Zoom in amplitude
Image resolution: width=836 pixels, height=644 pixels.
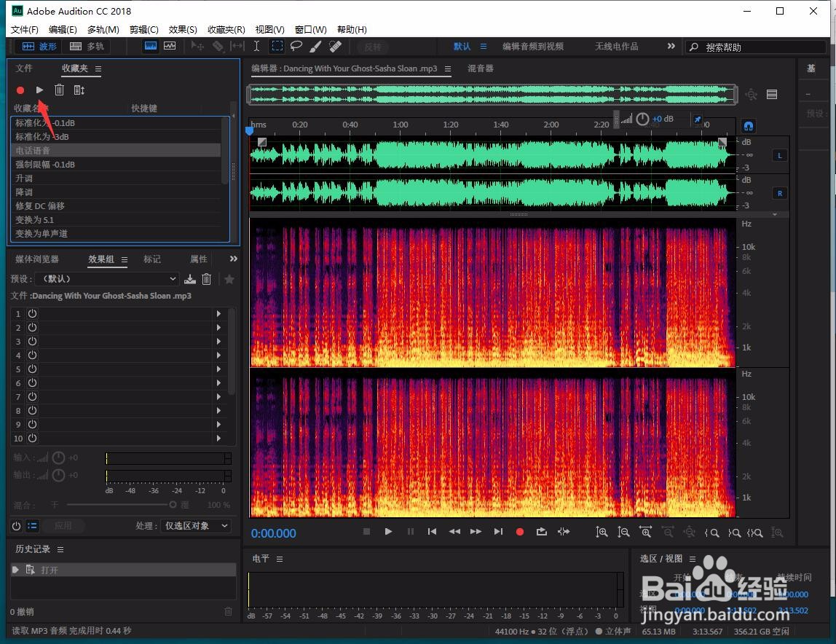point(602,532)
